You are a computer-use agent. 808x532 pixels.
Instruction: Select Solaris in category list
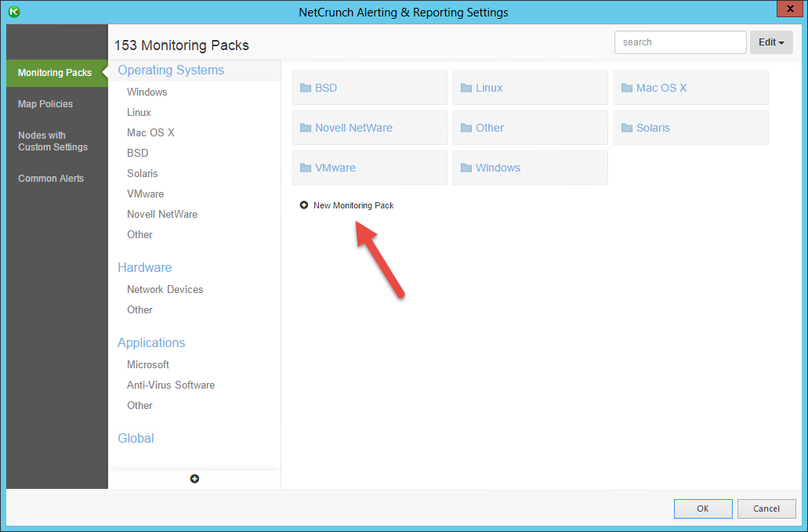tap(143, 174)
